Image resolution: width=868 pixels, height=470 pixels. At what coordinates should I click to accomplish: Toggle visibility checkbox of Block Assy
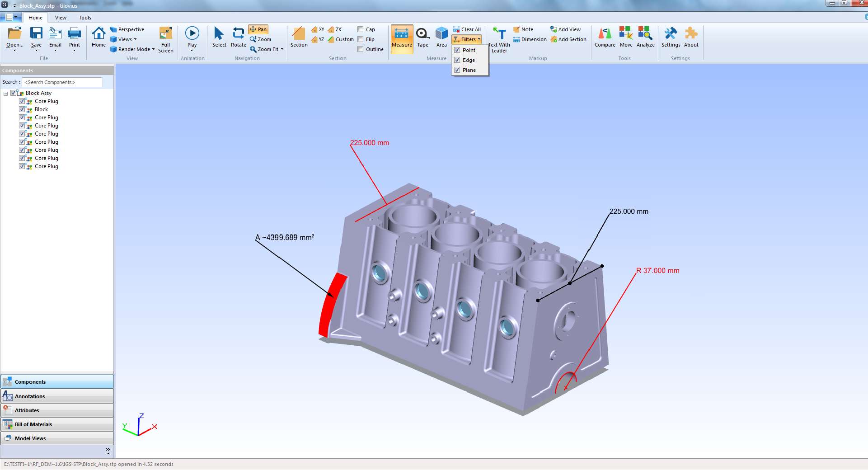[14, 93]
